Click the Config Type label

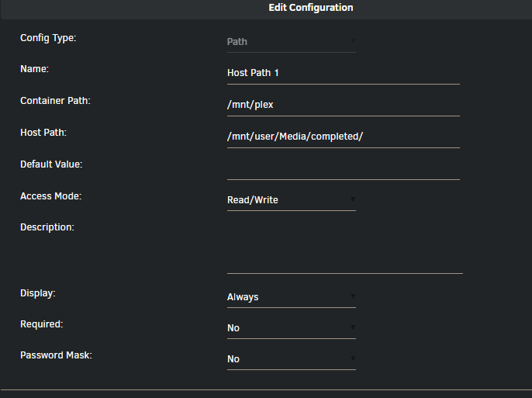(48, 38)
